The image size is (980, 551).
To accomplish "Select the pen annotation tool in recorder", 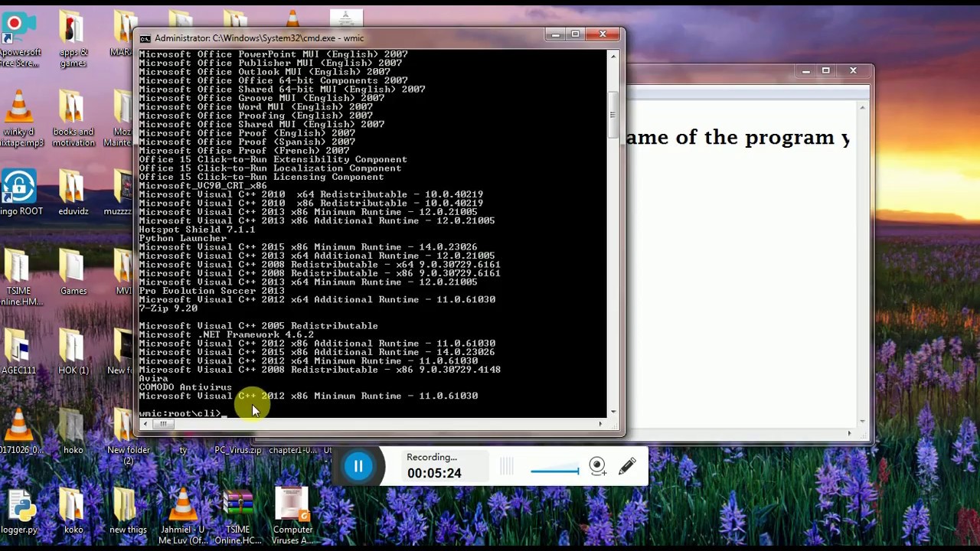I will pyautogui.click(x=627, y=466).
